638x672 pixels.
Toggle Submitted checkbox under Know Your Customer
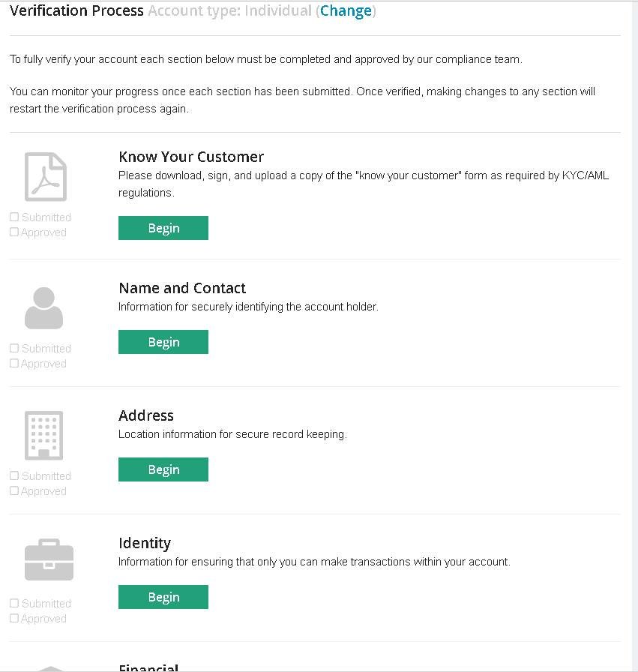[14, 217]
